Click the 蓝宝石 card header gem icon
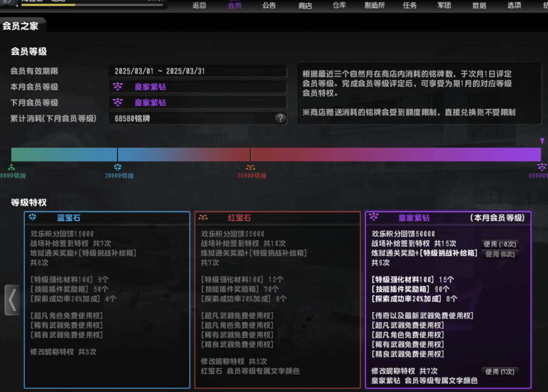Screen dimensions: 548x392 click(33, 217)
